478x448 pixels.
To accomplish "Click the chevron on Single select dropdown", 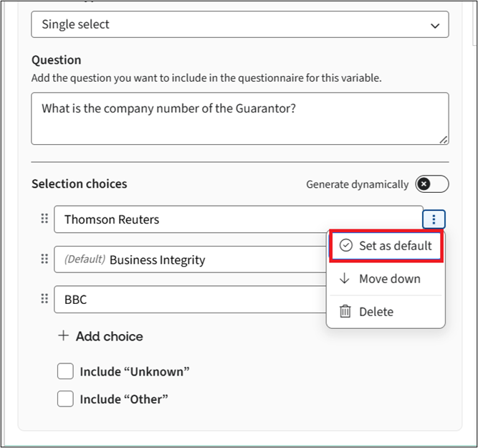I will pos(434,25).
